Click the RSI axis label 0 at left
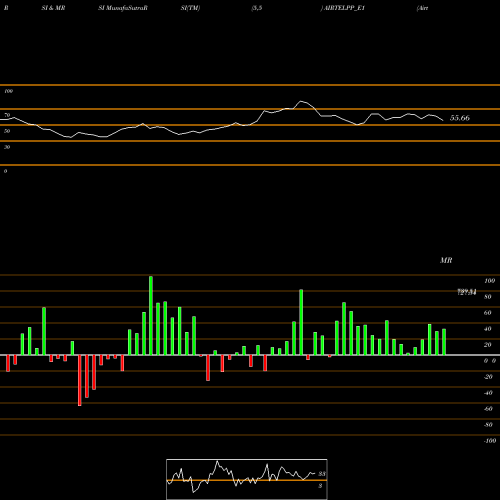 point(5,171)
